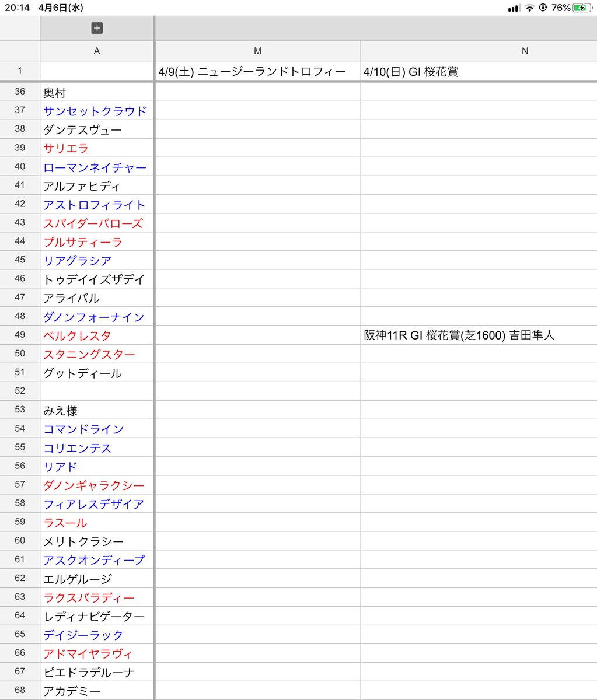The width and height of the screenshot is (597, 700).
Task: Tap the date 4月6日(水) in status bar
Action: 60,8
